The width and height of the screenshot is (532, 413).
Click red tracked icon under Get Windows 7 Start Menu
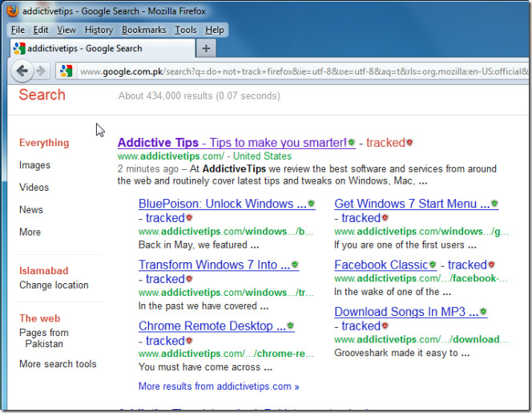[x=385, y=217]
